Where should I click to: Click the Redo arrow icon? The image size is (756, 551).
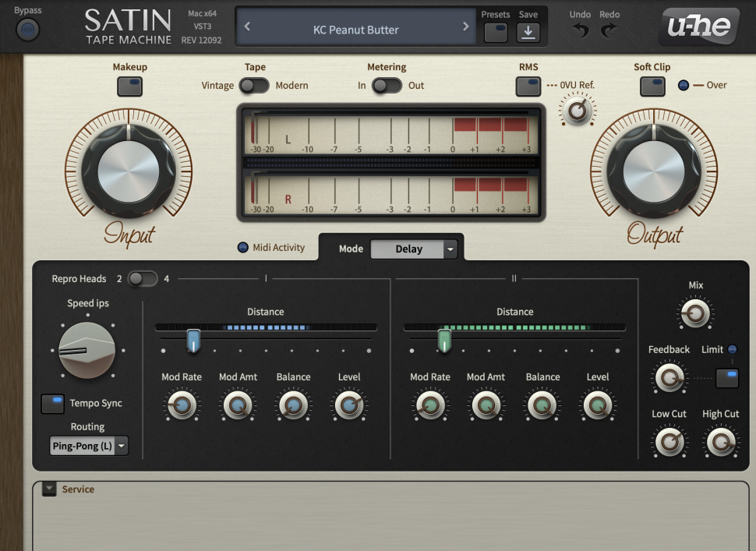609,30
